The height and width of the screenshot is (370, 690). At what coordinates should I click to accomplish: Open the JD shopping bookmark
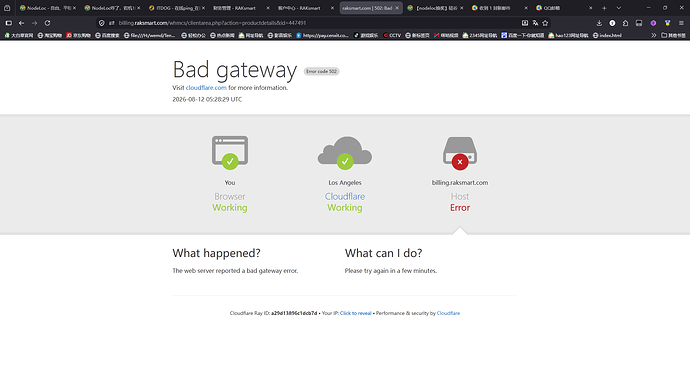coord(78,35)
